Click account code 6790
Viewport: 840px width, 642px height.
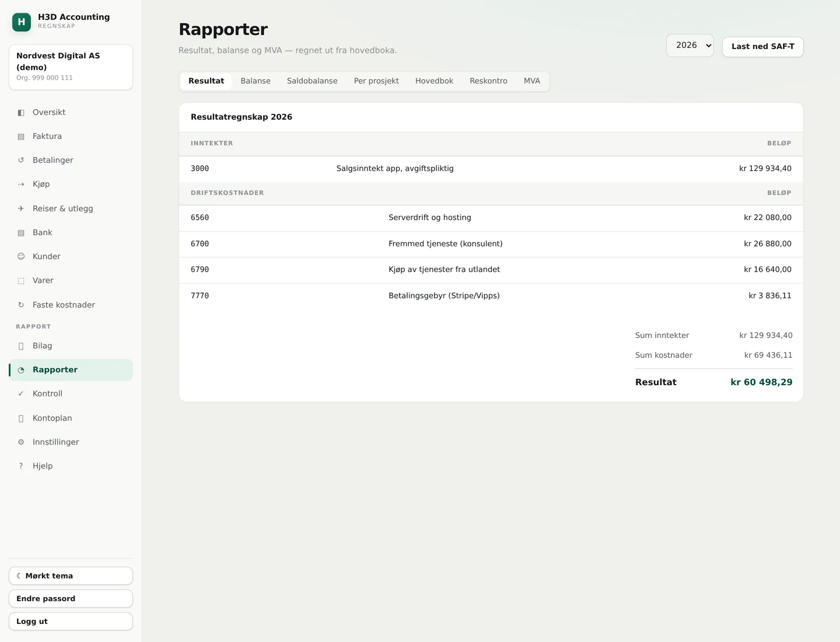pos(199,270)
